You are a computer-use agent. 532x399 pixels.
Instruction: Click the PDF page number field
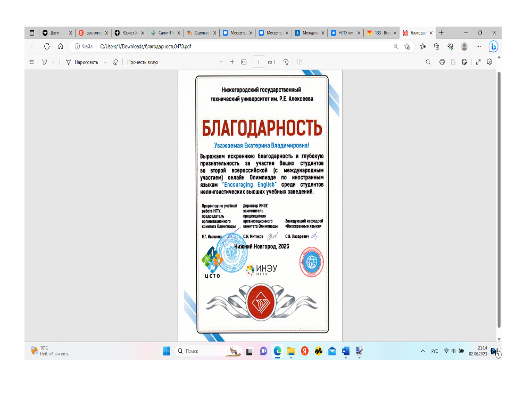pos(259,62)
